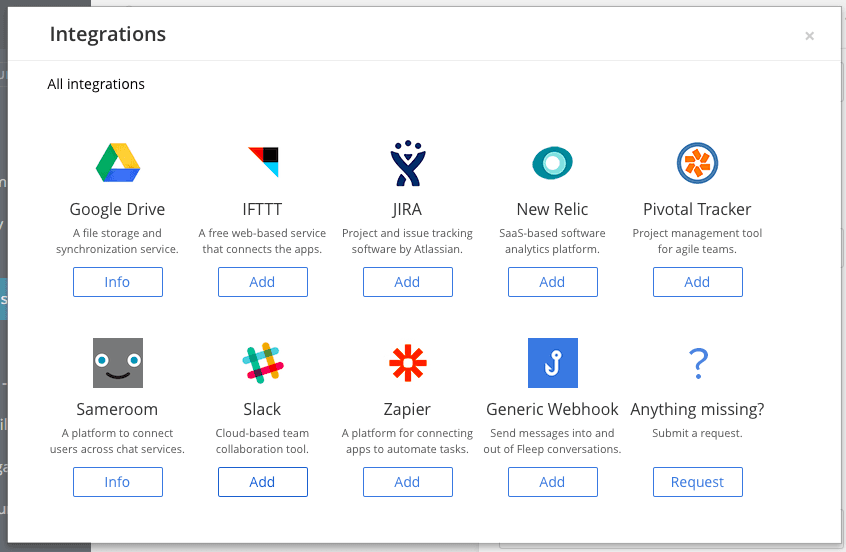The image size is (846, 552).
Task: Click the JIRA logo icon
Action: pos(408,163)
